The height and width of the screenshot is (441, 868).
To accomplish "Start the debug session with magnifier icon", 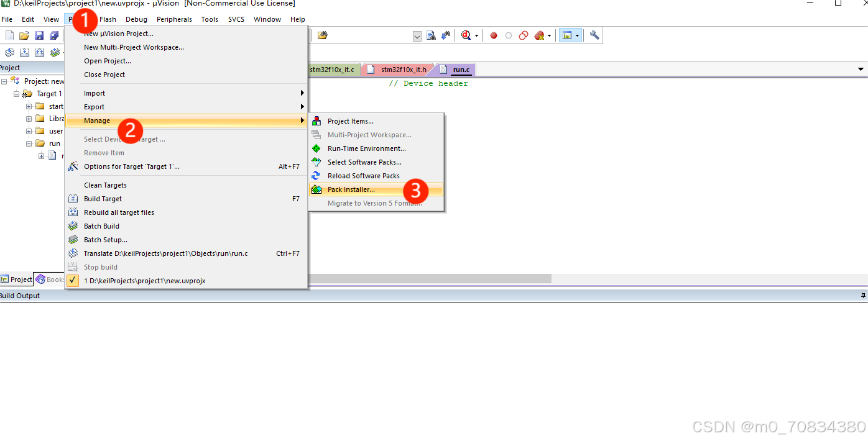I will tap(466, 35).
